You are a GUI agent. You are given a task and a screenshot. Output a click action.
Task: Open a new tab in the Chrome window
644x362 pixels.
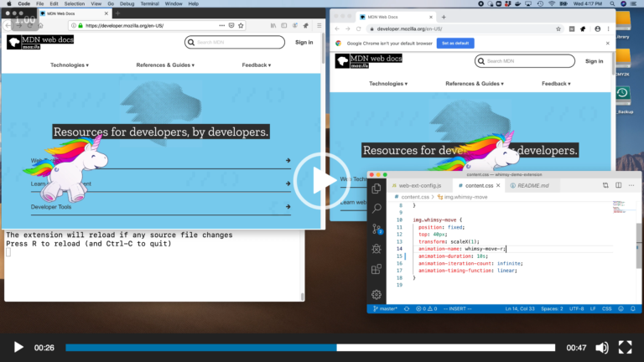click(x=444, y=18)
